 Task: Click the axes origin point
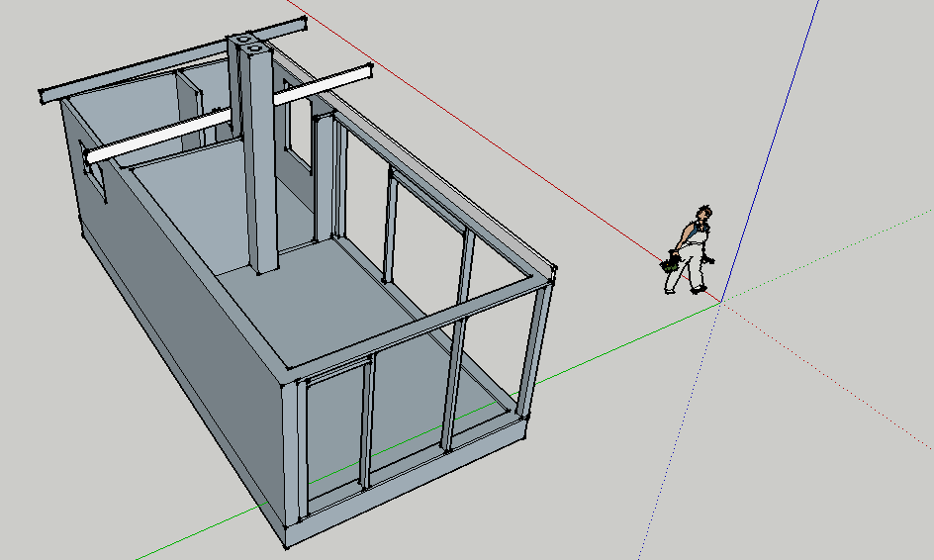point(721,301)
